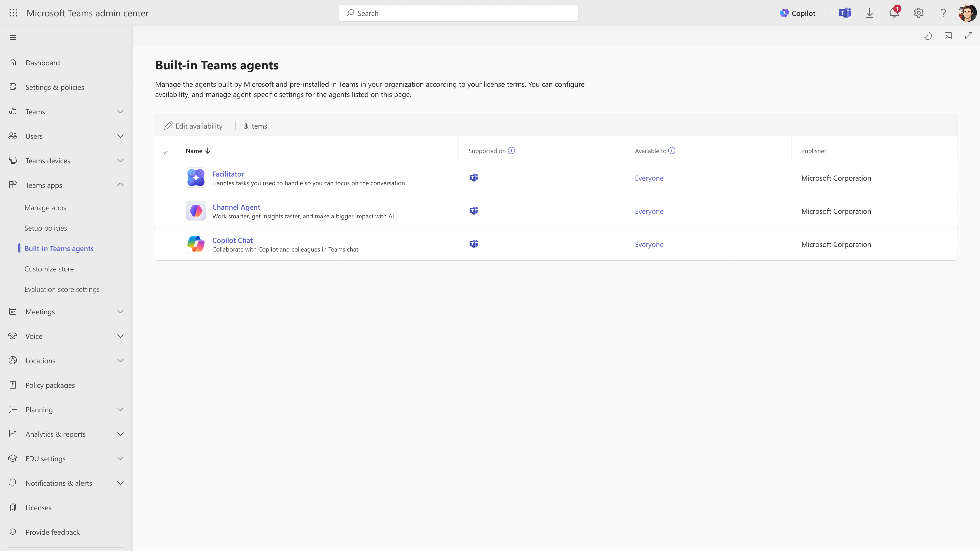The height and width of the screenshot is (551, 980).
Task: Open Licenses
Action: 39,508
